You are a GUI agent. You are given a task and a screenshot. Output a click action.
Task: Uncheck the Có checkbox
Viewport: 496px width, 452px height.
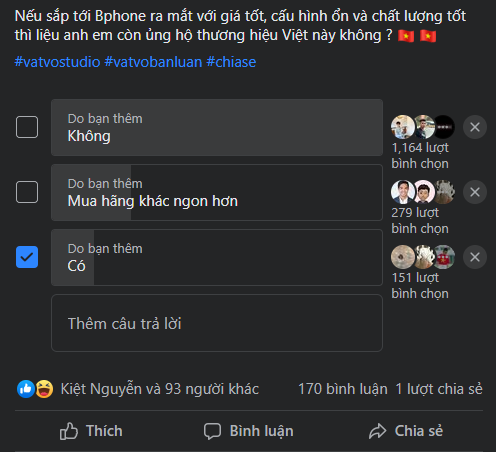tap(27, 257)
